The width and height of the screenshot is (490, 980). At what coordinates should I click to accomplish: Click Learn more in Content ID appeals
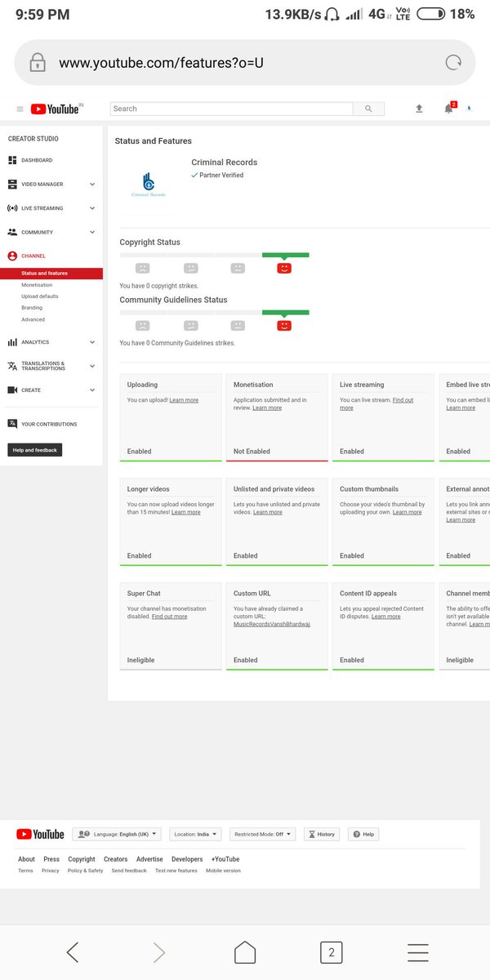386,617
